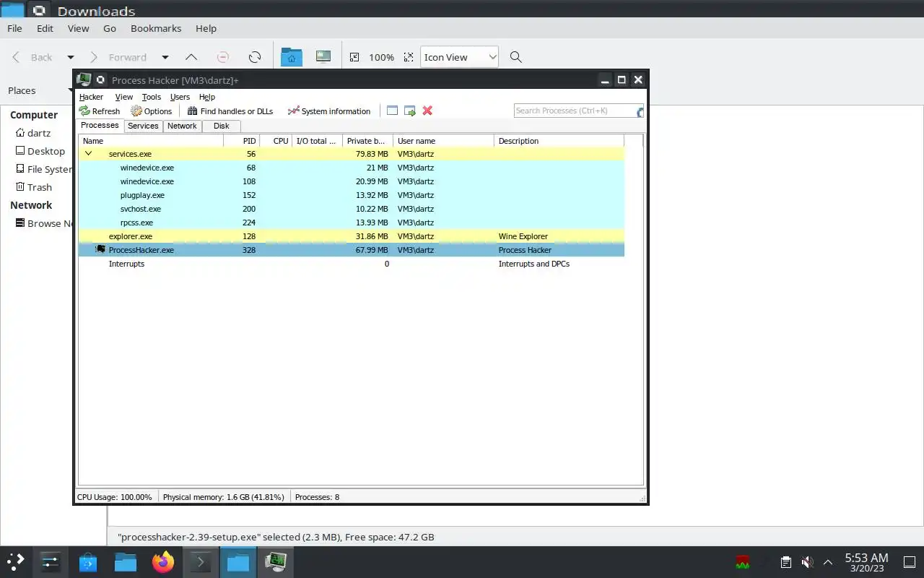Open the application launcher in the taskbar
The image size is (924, 578).
[15, 561]
